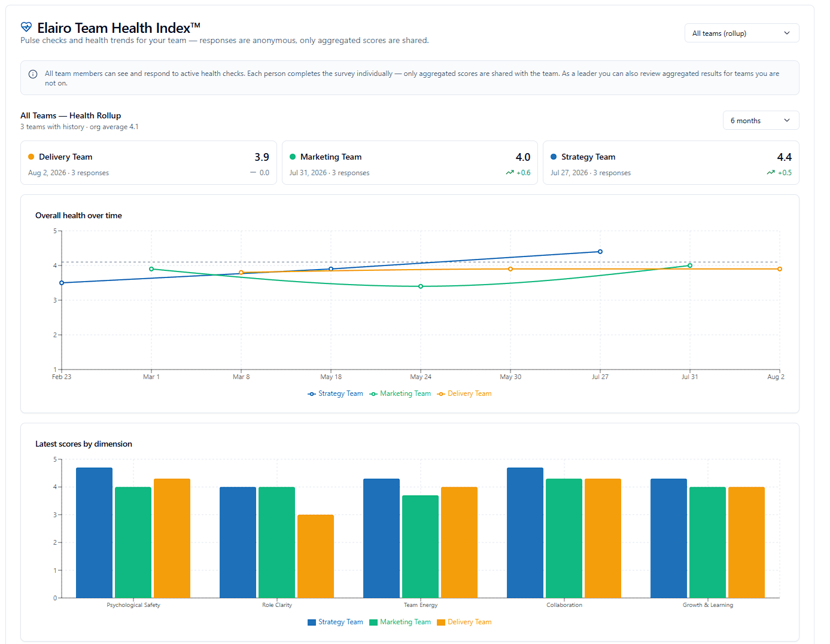830x644 pixels.
Task: Click 'Jul 31, 2026 · 3 responses' text
Action: coord(330,173)
